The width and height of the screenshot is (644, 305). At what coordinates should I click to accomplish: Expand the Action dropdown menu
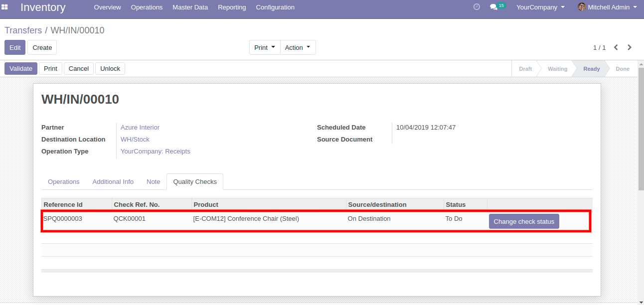tap(298, 47)
